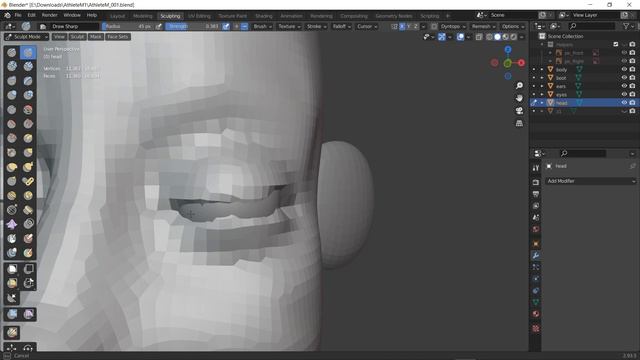Select the Clay brush tool

[12, 66]
